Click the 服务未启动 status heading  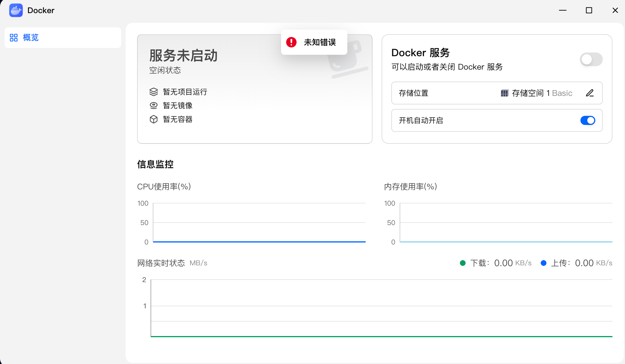tap(183, 55)
